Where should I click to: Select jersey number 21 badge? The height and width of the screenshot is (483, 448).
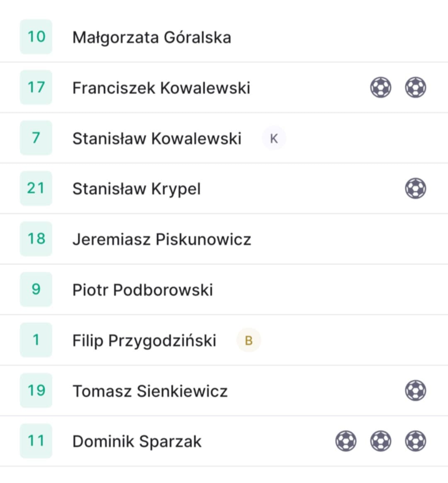click(36, 188)
